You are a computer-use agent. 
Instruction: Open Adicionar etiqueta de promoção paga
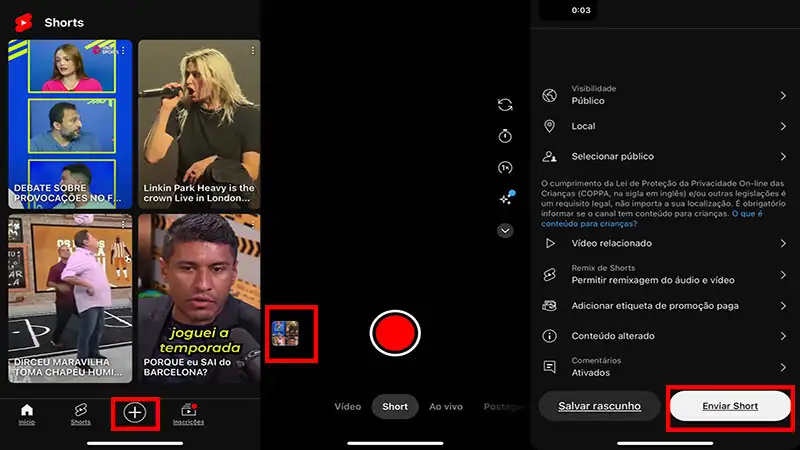pyautogui.click(x=665, y=306)
